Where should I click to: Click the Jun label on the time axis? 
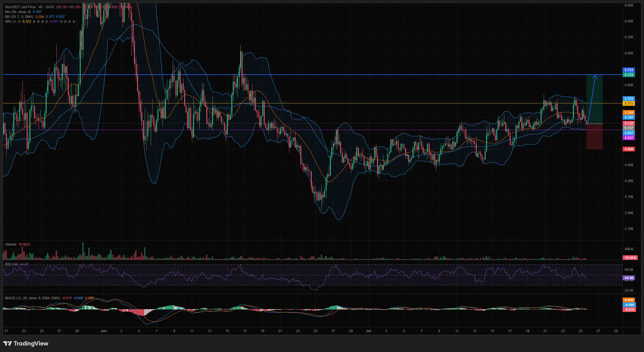(x=104, y=331)
